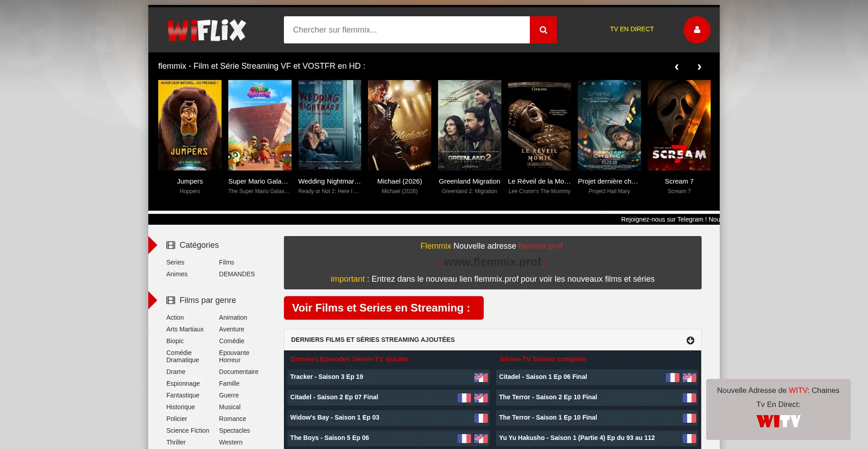Click English flag on Tracker episode row
868x449 pixels.
click(481, 378)
